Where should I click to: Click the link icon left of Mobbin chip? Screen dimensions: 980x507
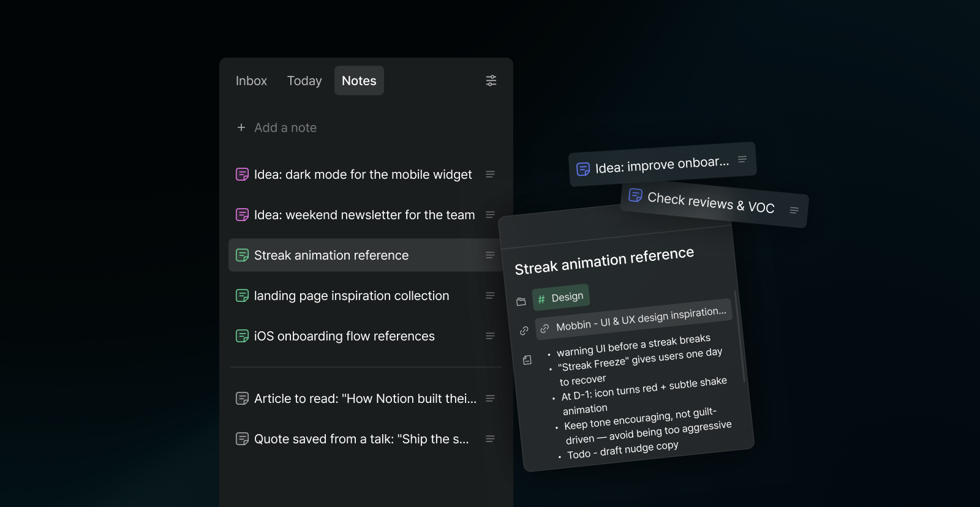[x=524, y=331]
